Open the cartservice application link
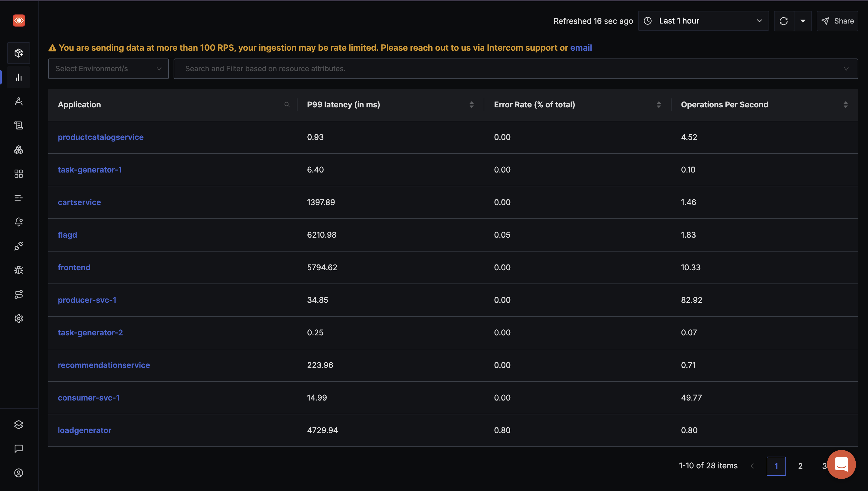868x491 pixels. pyautogui.click(x=79, y=202)
